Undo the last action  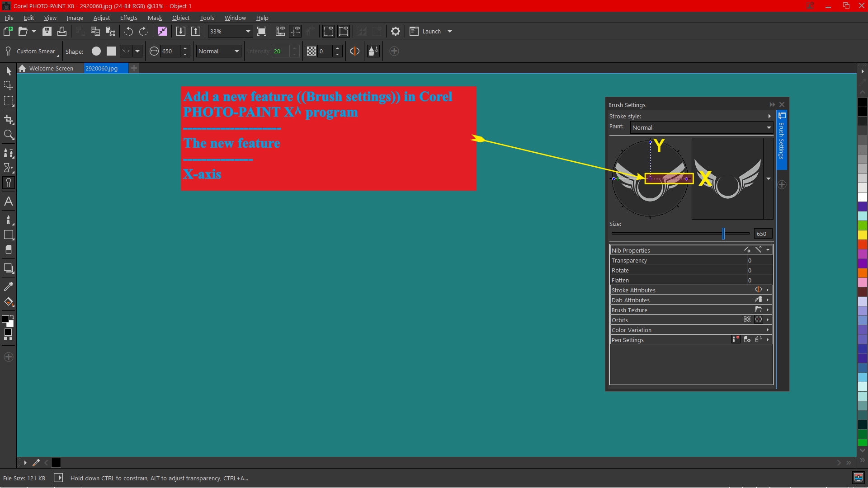(x=129, y=31)
